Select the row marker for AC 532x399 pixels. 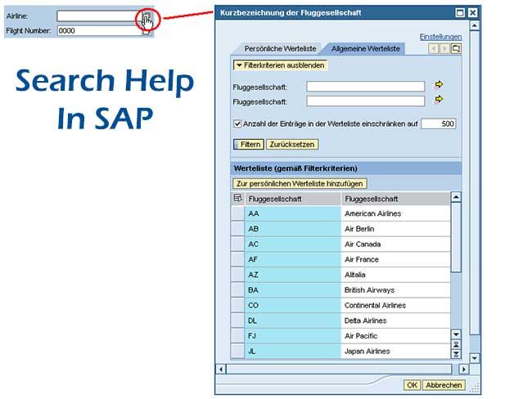pos(238,244)
